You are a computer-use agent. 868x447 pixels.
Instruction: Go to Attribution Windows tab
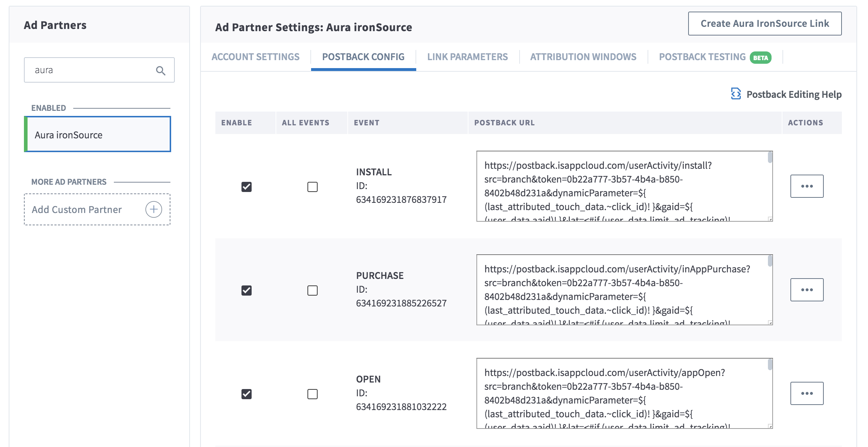[583, 57]
